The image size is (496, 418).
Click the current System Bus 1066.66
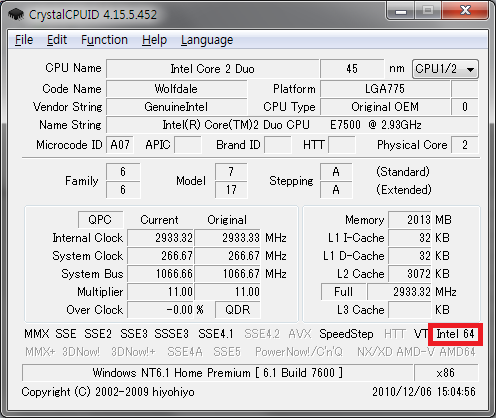pyautogui.click(x=161, y=274)
